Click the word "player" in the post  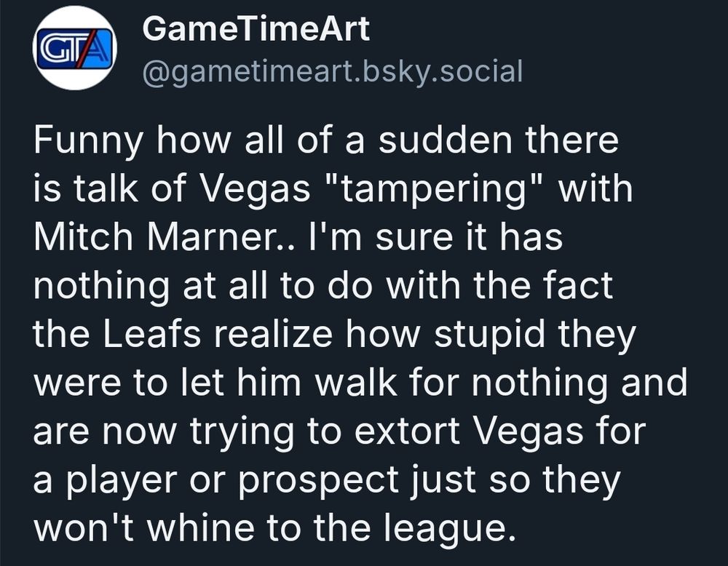click(x=122, y=481)
